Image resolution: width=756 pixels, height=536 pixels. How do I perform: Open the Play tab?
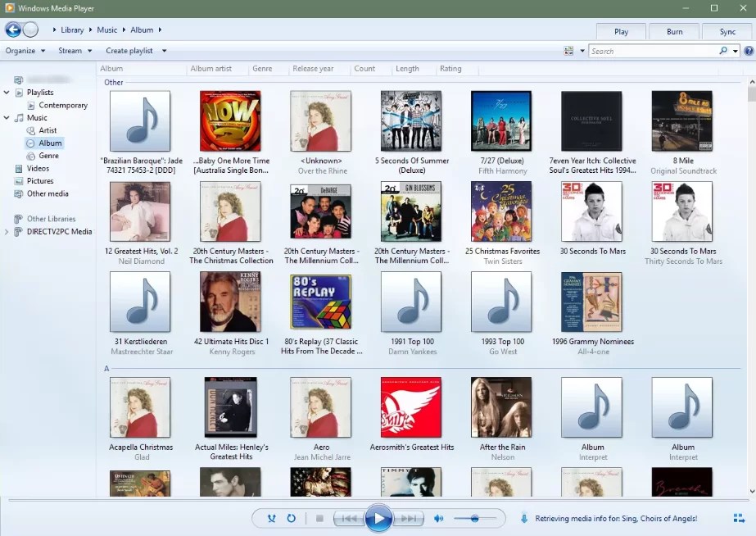pos(620,31)
